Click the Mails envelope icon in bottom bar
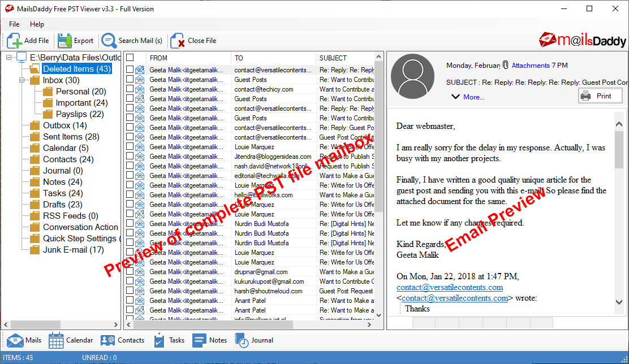Viewport: 629px width, 364px height. [15, 340]
